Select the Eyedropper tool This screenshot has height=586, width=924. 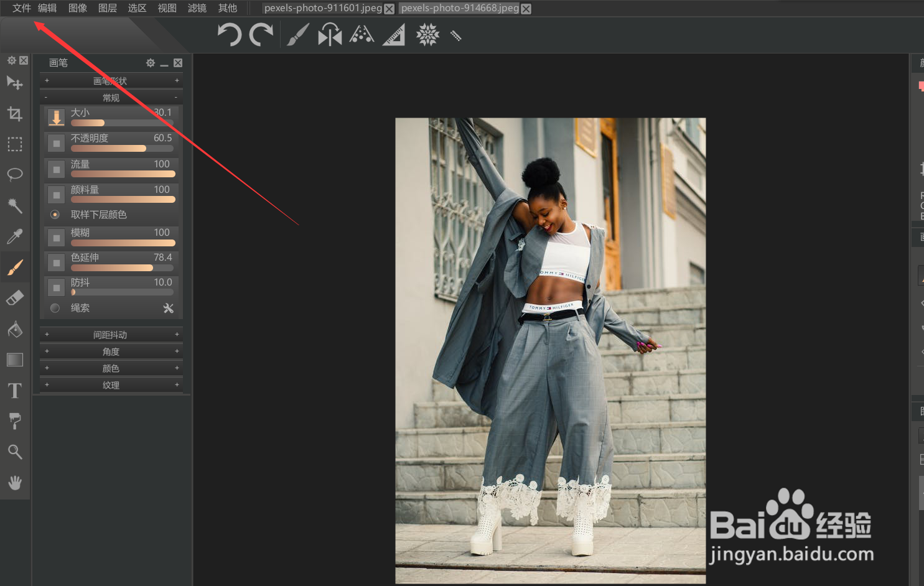point(15,236)
